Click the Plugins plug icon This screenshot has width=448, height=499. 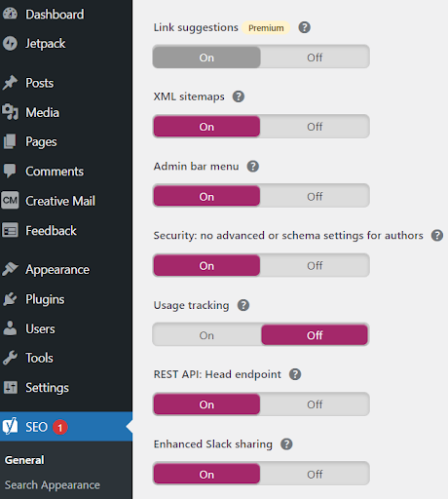click(x=10, y=299)
